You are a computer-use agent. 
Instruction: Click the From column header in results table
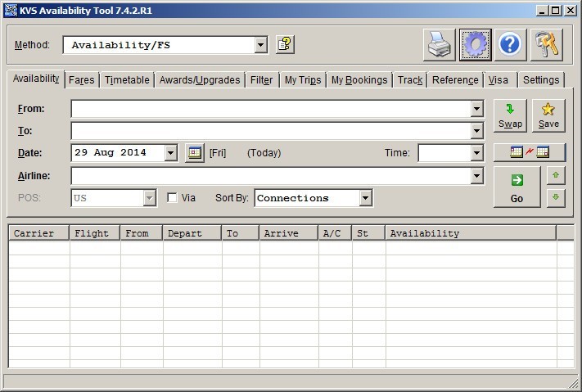(x=142, y=233)
